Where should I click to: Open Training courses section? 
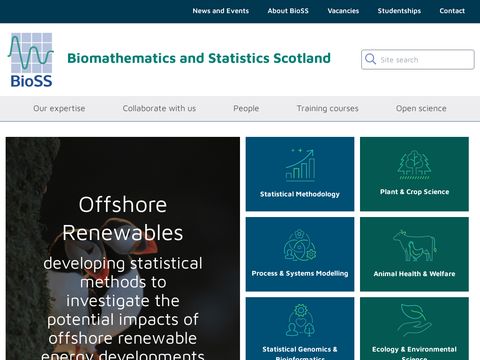tap(328, 108)
